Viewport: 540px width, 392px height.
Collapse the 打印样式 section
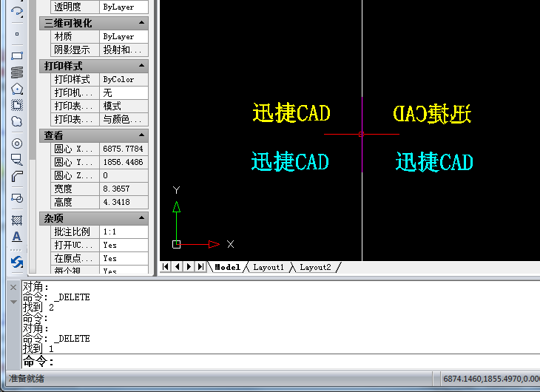(141, 65)
